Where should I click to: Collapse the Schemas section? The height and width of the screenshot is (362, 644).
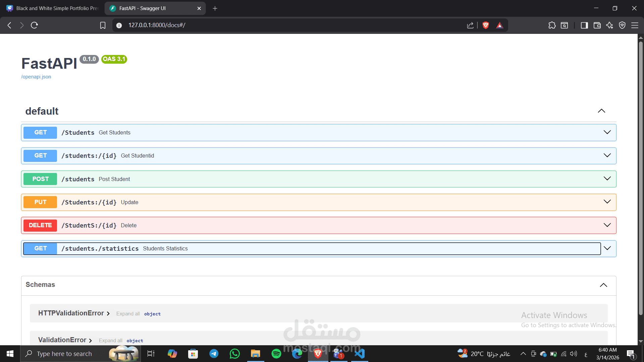(603, 285)
